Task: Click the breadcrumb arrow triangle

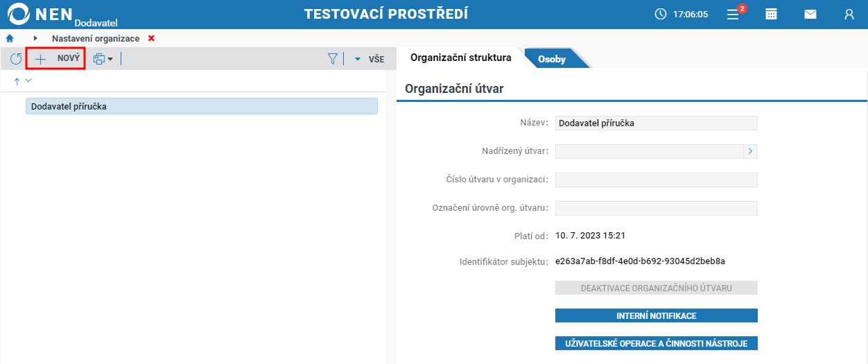Action: (35, 38)
